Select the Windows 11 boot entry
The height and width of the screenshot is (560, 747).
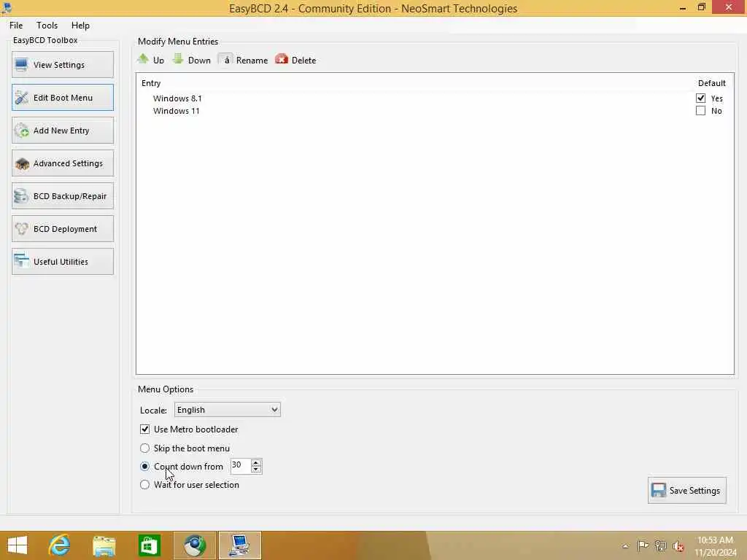pyautogui.click(x=177, y=111)
